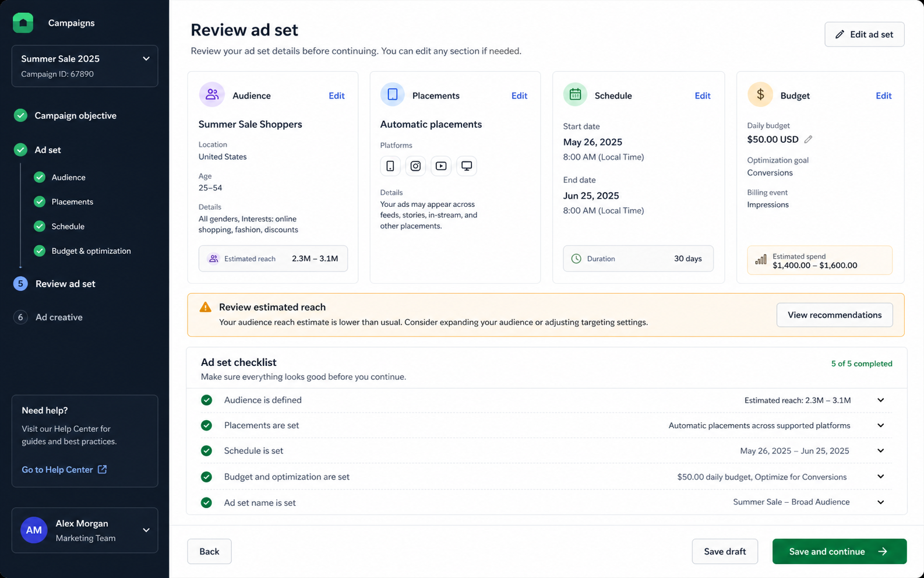This screenshot has width=924, height=578.
Task: Click Save and continue button
Action: click(x=840, y=551)
